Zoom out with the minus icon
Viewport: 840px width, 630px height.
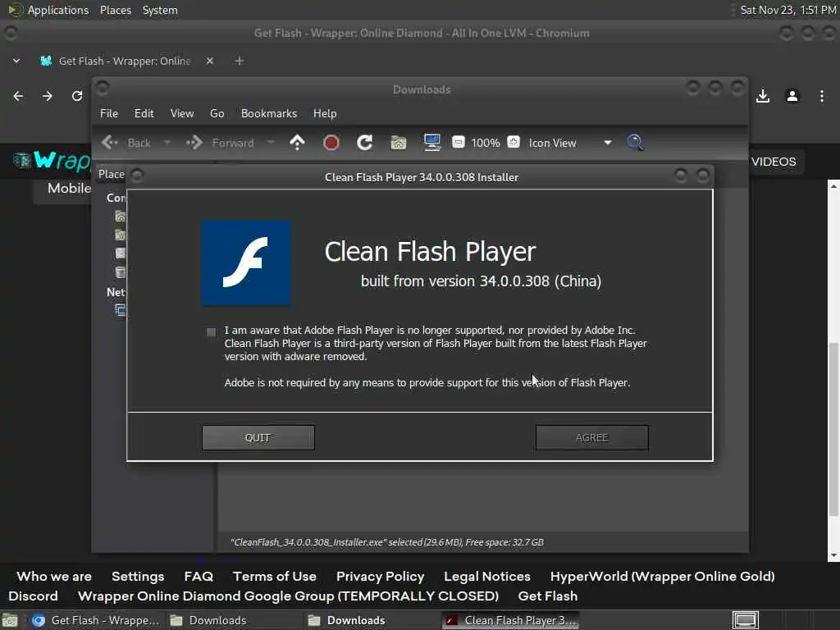pos(458,142)
